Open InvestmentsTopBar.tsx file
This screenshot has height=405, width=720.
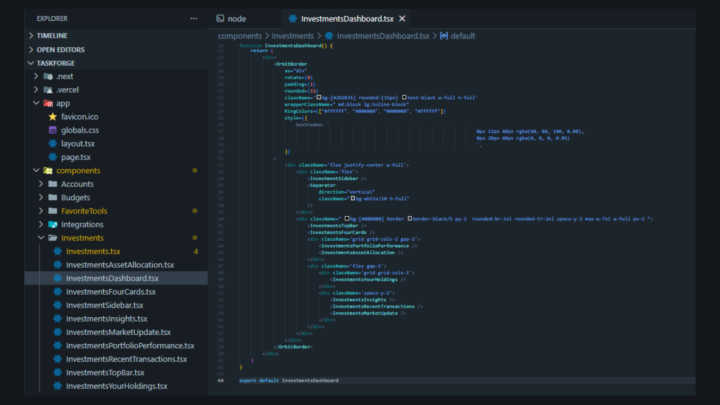point(105,372)
